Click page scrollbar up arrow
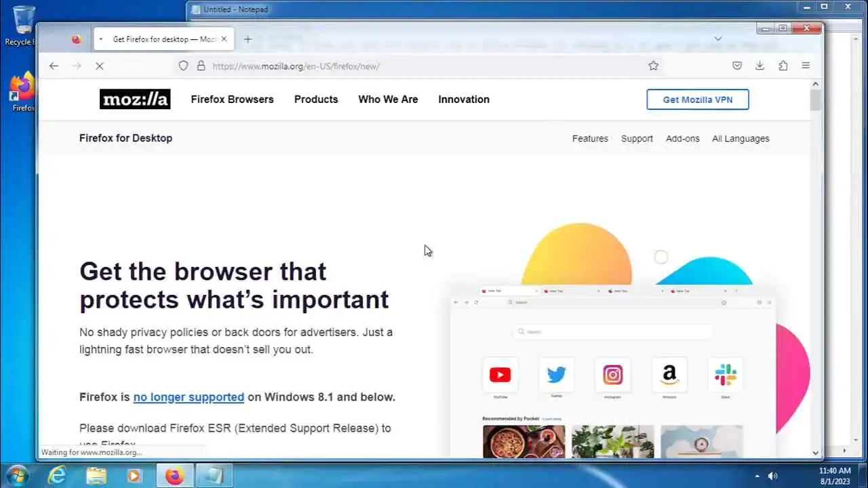This screenshot has width=868, height=488. 816,84
